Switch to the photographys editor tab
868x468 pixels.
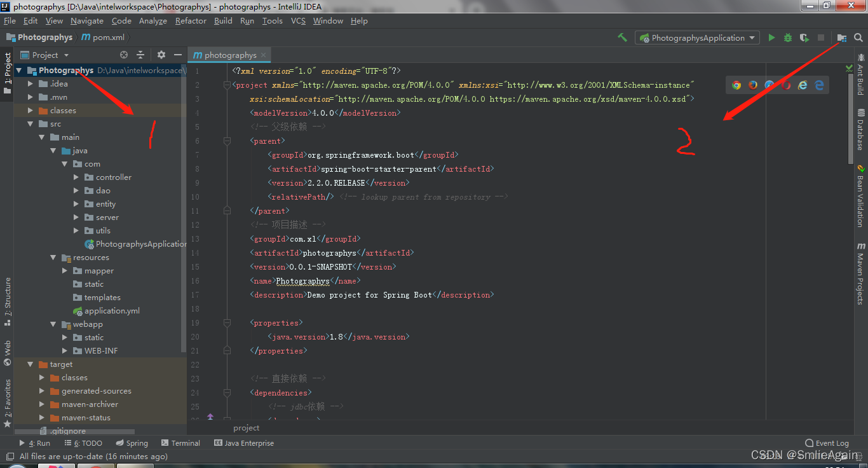pyautogui.click(x=230, y=55)
